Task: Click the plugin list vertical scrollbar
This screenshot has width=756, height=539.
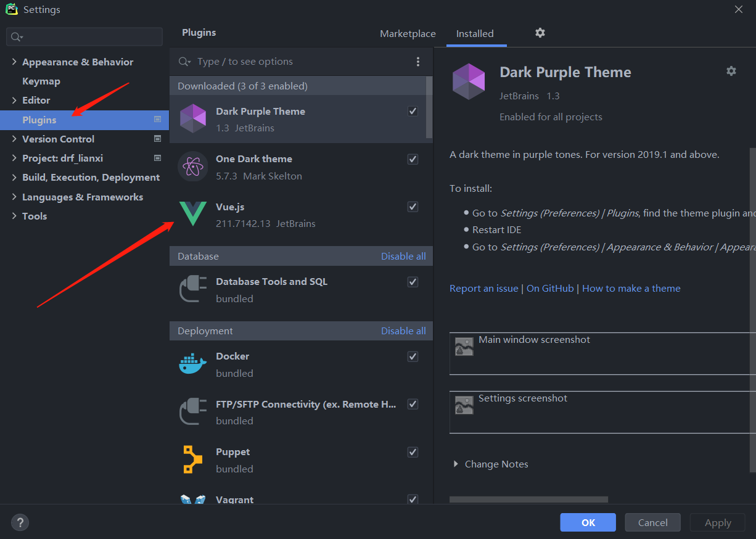Action: pyautogui.click(x=429, y=108)
